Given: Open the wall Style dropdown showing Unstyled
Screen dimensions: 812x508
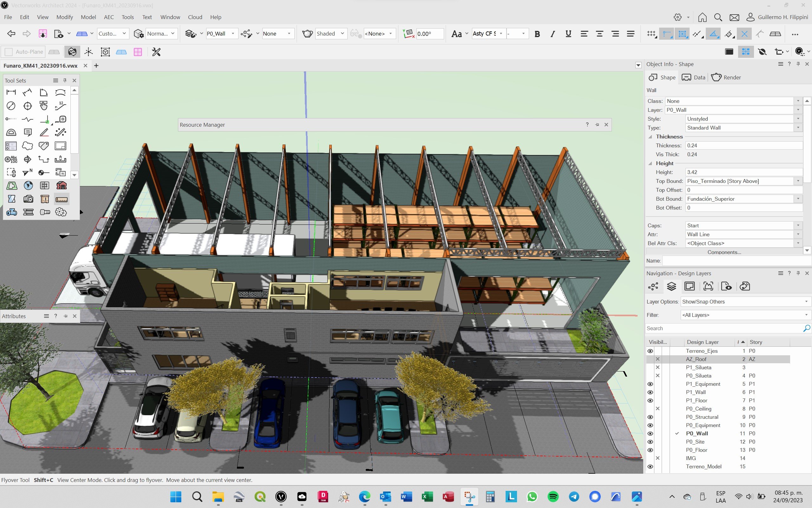Looking at the screenshot, I should coord(743,119).
